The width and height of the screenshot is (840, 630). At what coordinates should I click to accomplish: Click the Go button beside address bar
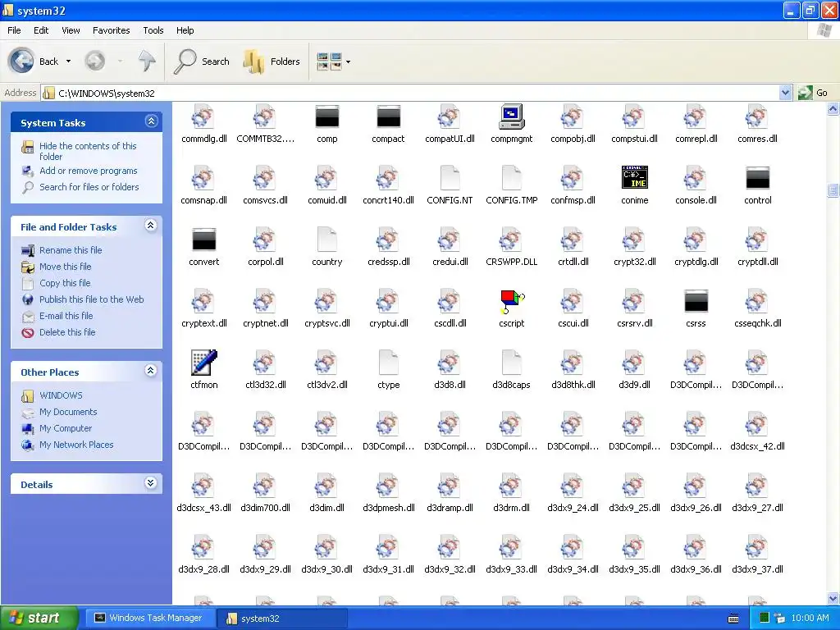pos(813,93)
